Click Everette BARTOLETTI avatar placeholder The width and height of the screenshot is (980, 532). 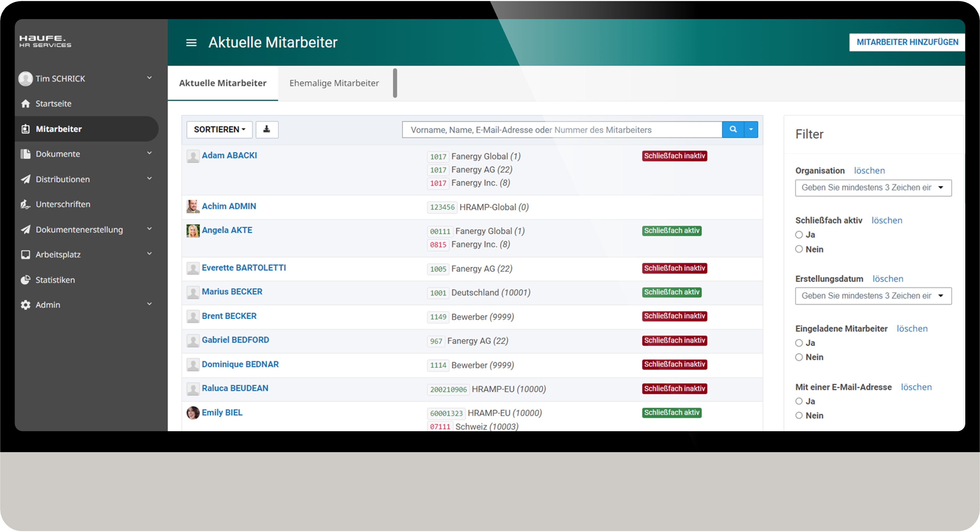pos(193,269)
